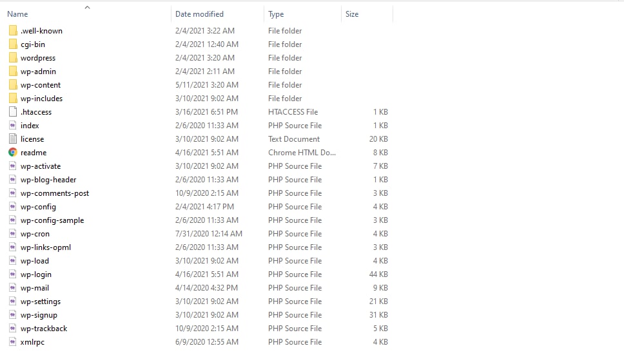Click the wp-cron PHP file icon
This screenshot has height=364, width=624.
[x=13, y=233]
